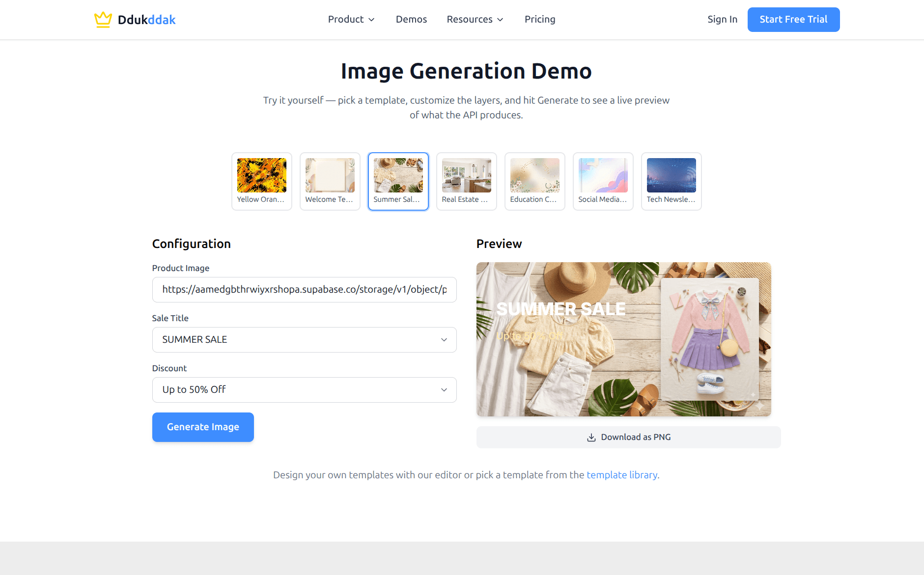Click the Sign In link

click(x=722, y=19)
